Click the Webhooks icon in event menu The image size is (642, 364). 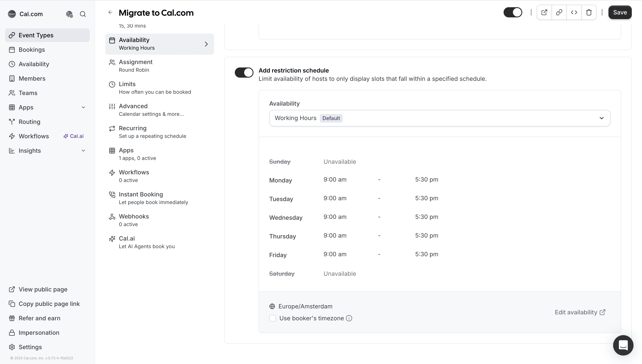coord(112,217)
